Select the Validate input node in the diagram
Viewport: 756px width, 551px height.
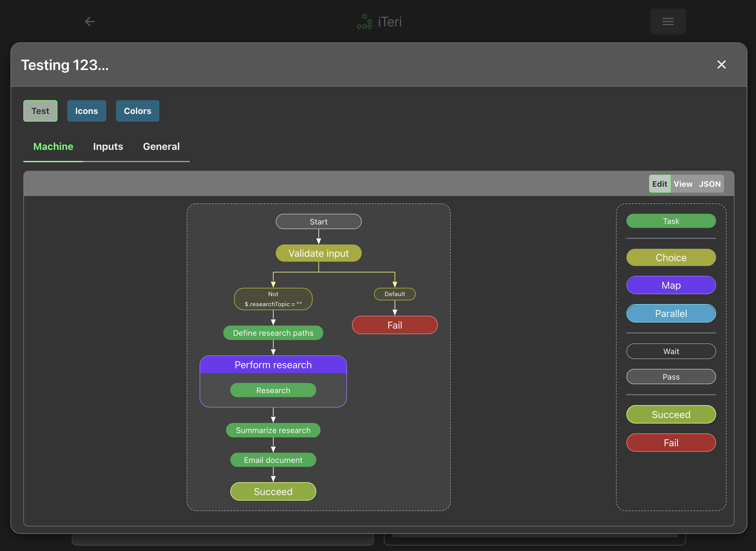(318, 253)
